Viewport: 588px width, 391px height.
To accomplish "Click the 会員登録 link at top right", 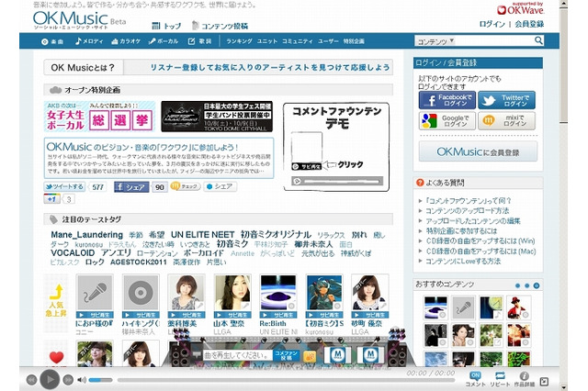I will (529, 24).
